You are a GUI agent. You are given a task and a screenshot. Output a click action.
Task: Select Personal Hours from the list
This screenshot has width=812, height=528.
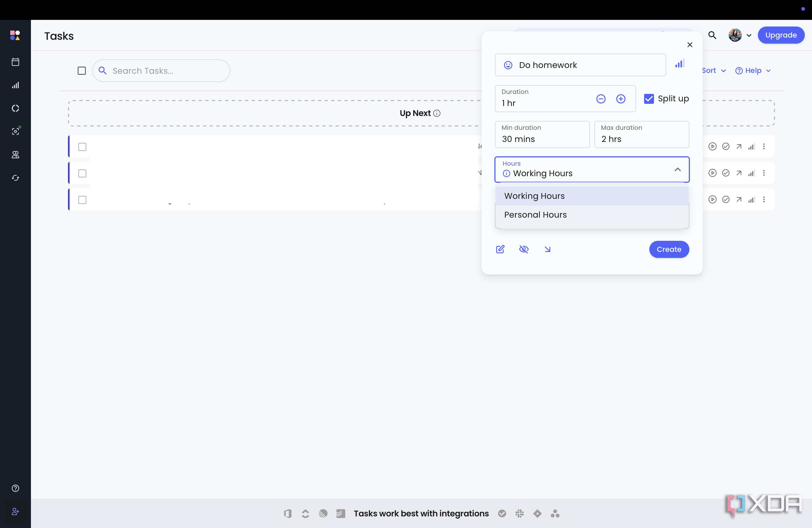[x=592, y=215]
